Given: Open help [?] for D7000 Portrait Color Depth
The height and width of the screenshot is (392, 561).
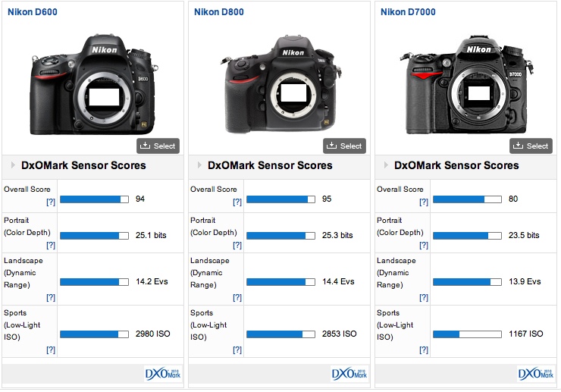Looking at the screenshot, I should (x=424, y=245).
